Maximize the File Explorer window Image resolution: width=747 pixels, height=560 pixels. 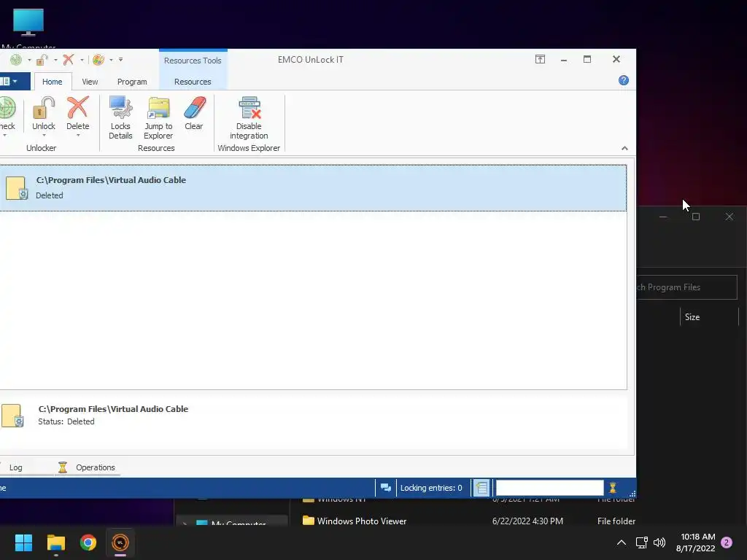point(695,217)
